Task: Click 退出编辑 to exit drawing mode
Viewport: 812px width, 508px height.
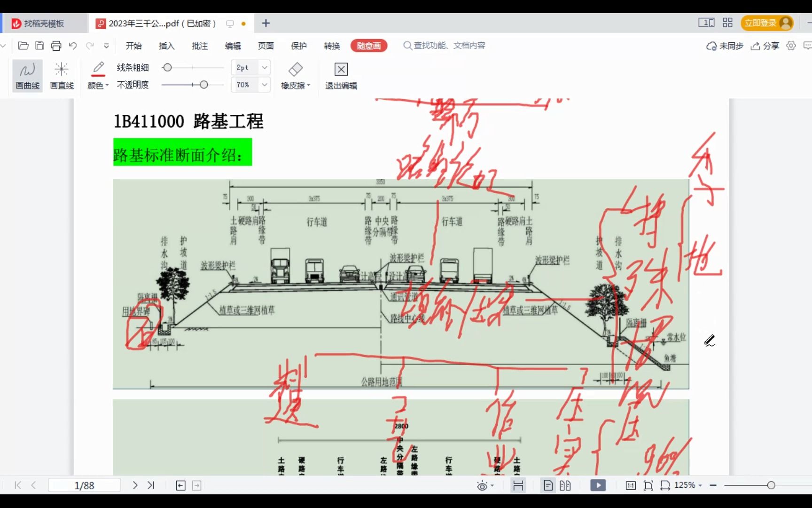Action: point(341,76)
